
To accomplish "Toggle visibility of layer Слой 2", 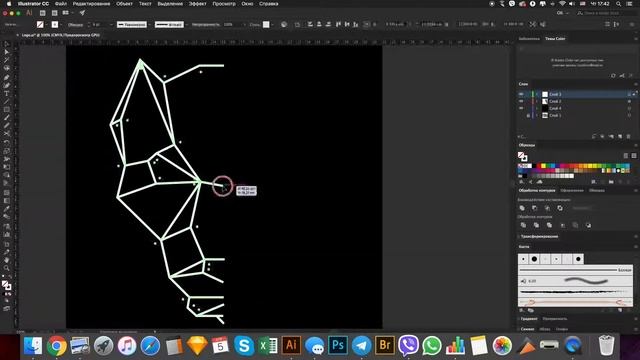I will pos(521,101).
